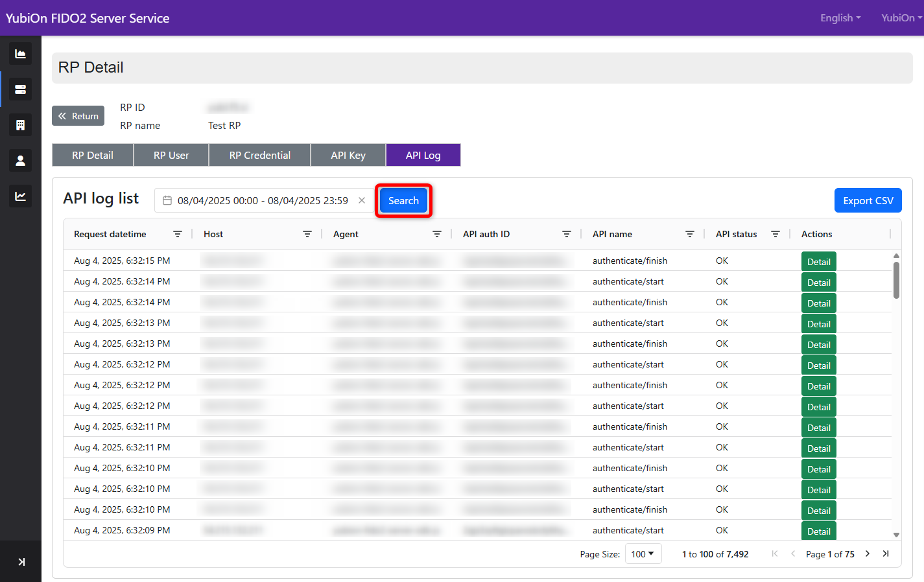Go to the previous page arrow
Screen dimensions: 924x582
click(793, 553)
